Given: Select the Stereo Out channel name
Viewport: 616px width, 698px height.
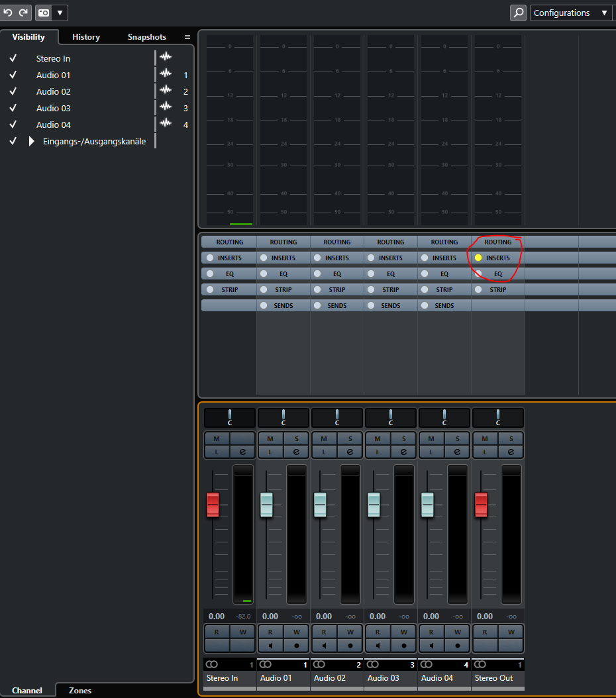Looking at the screenshot, I should point(493,678).
